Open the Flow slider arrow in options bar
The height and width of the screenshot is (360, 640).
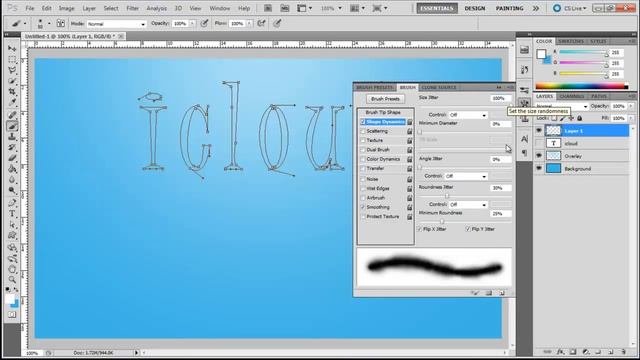[x=249, y=24]
